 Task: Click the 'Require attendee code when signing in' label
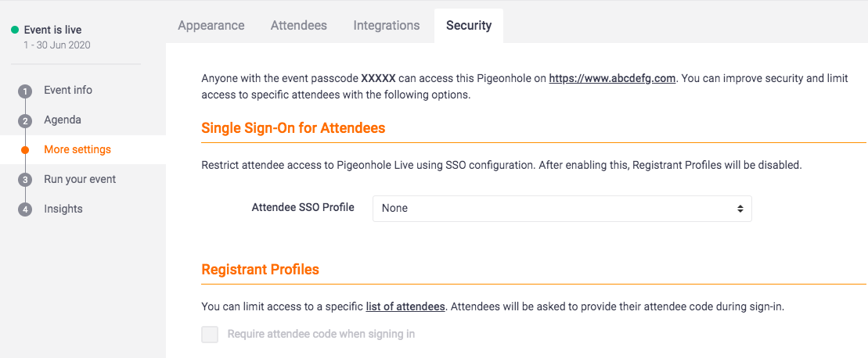(321, 334)
